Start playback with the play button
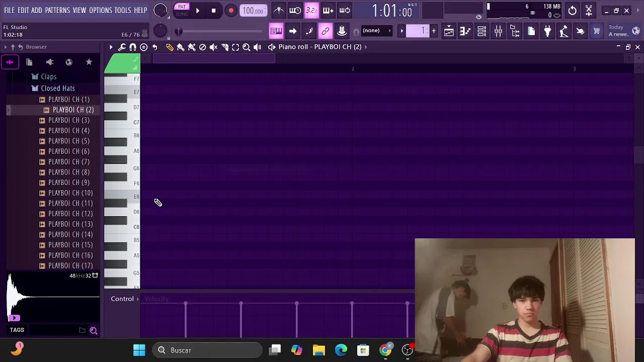The width and height of the screenshot is (644, 362). click(x=197, y=10)
